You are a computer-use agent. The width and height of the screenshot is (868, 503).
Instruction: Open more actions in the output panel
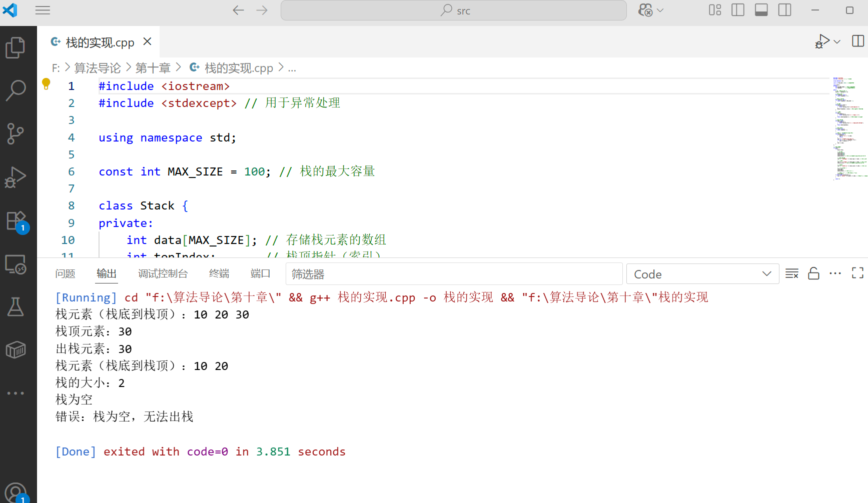[x=835, y=273]
